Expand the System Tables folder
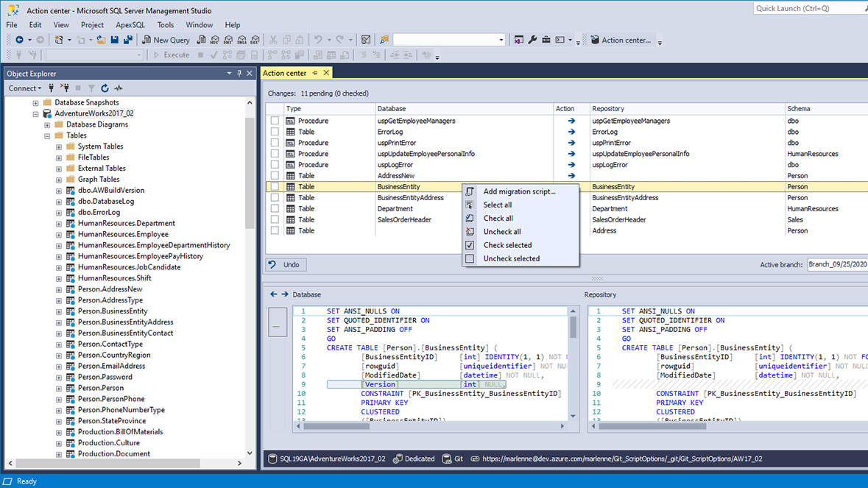The width and height of the screenshot is (868, 488). (59, 147)
